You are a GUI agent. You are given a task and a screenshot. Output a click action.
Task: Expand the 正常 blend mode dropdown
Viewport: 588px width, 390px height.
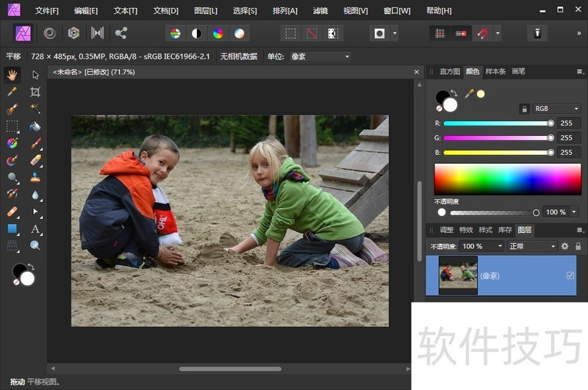coord(532,247)
